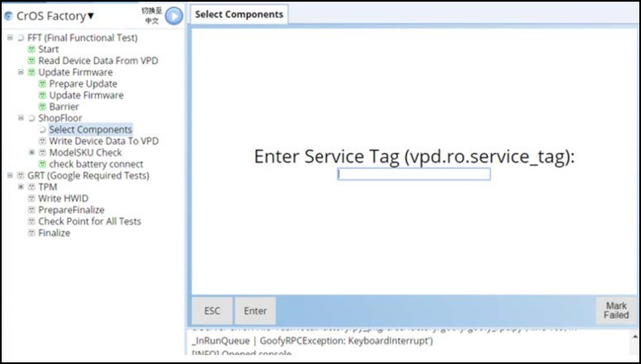Image resolution: width=641 pixels, height=364 pixels.
Task: Collapse the FFT (Final Functional Test) group
Action: (9, 37)
